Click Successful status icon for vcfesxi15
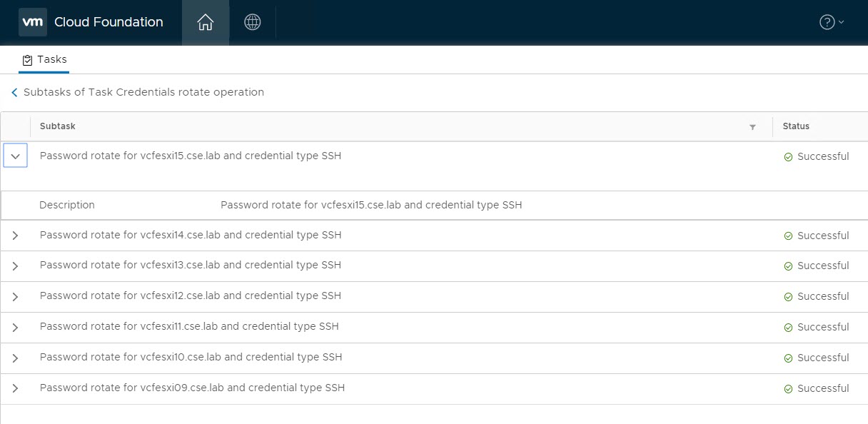The width and height of the screenshot is (868, 424). [788, 157]
